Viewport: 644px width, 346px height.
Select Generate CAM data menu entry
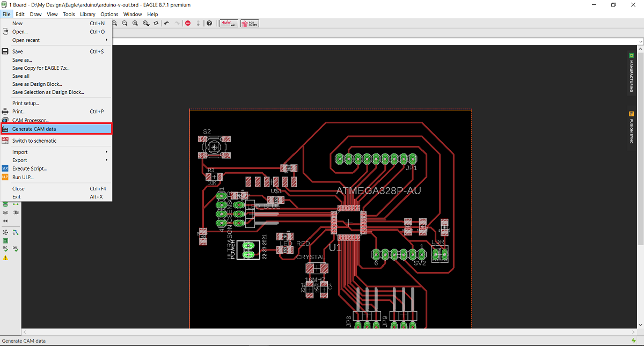coord(56,129)
